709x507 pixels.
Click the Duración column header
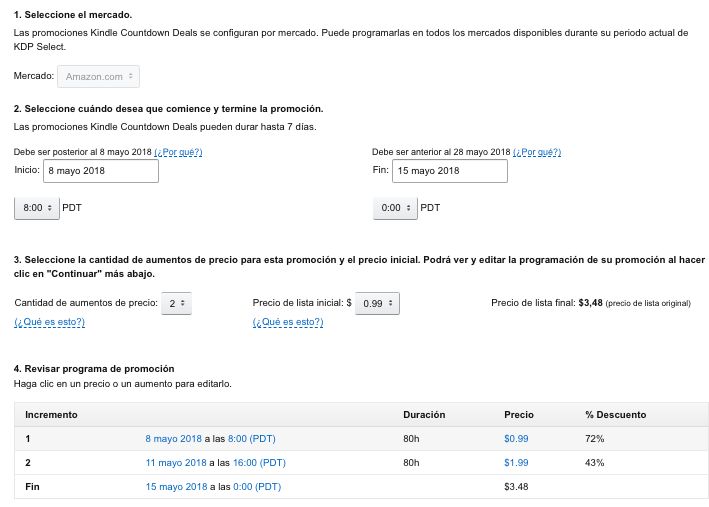coord(424,414)
